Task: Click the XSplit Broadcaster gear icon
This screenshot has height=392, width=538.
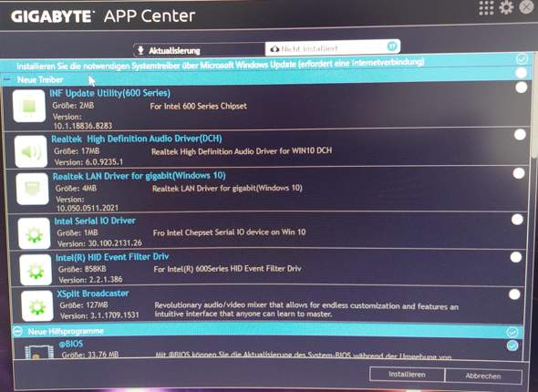Action: pos(37,306)
